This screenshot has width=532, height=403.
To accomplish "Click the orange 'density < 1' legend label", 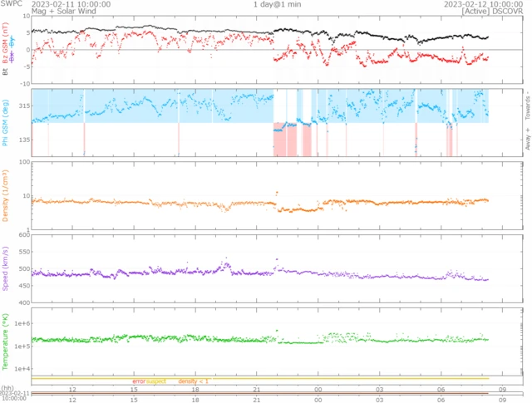I will [194, 381].
